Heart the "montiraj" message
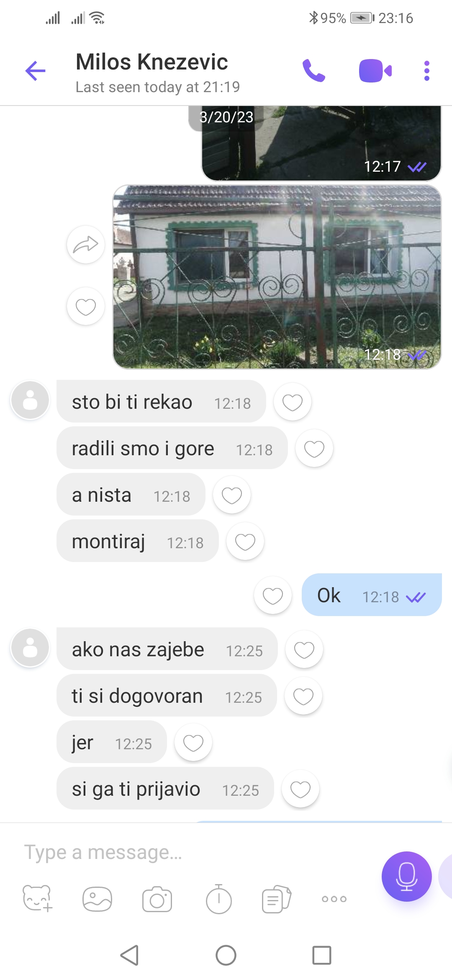Image resolution: width=452 pixels, height=980 pixels. point(245,542)
